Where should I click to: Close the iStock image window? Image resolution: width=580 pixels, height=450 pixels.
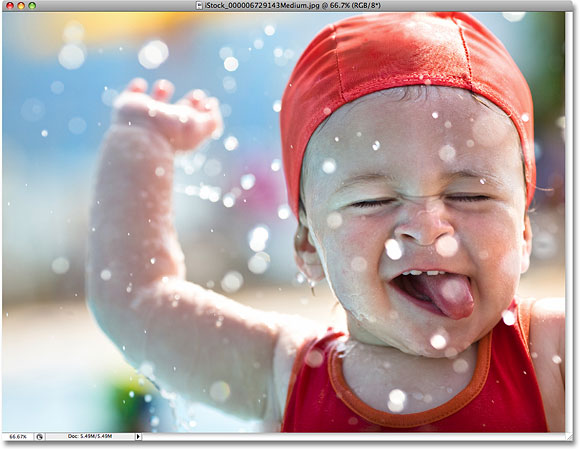10,6
